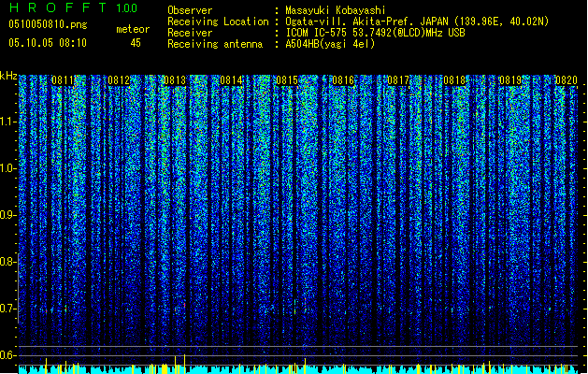
Task: Click the antenna A504HB(yagi 4el) text
Action: (x=330, y=44)
